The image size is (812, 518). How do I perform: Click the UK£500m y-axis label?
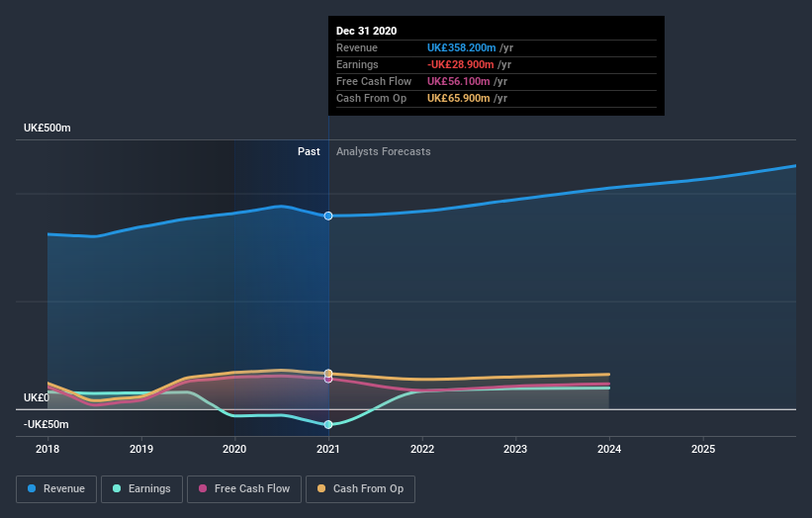(47, 128)
